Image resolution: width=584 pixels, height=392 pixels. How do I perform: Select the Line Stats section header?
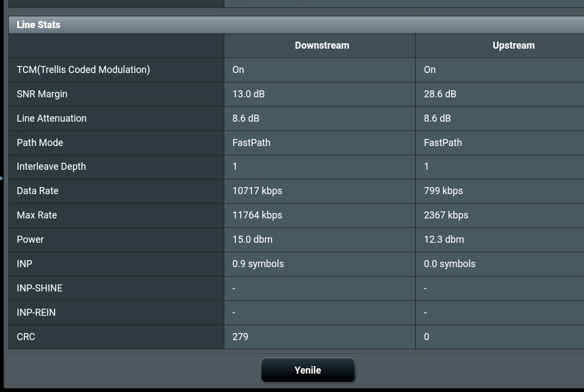click(x=38, y=25)
